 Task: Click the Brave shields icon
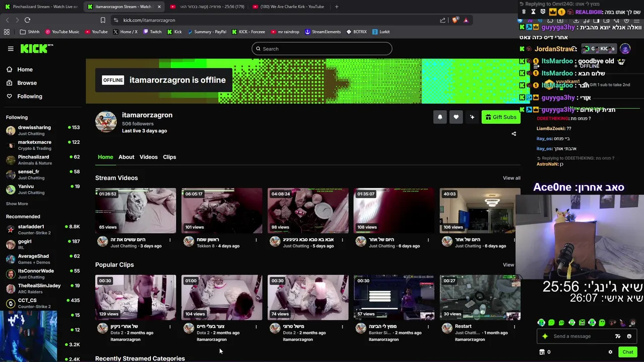[455, 20]
